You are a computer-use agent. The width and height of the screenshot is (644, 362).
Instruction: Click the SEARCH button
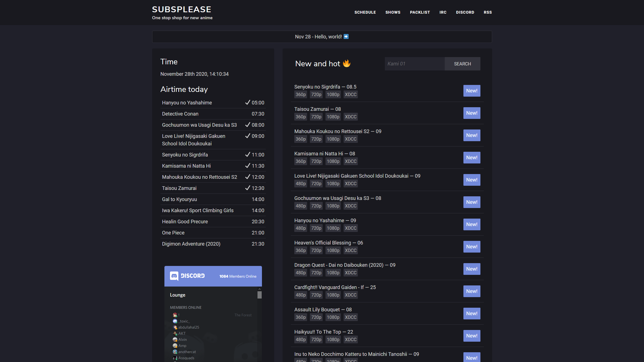462,64
